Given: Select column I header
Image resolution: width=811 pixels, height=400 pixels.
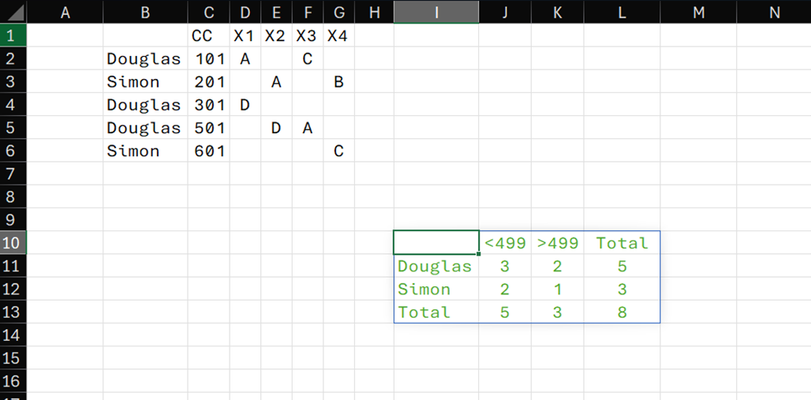Looking at the screenshot, I should pyautogui.click(x=436, y=11).
